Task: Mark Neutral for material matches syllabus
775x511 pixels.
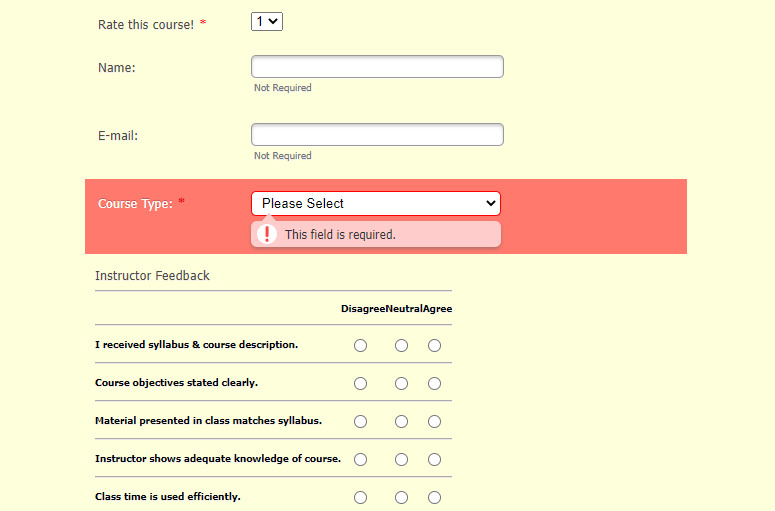Action: (x=401, y=422)
